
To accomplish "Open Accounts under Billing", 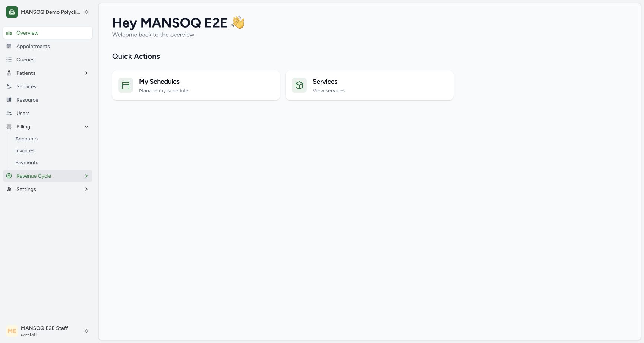I will click(26, 139).
